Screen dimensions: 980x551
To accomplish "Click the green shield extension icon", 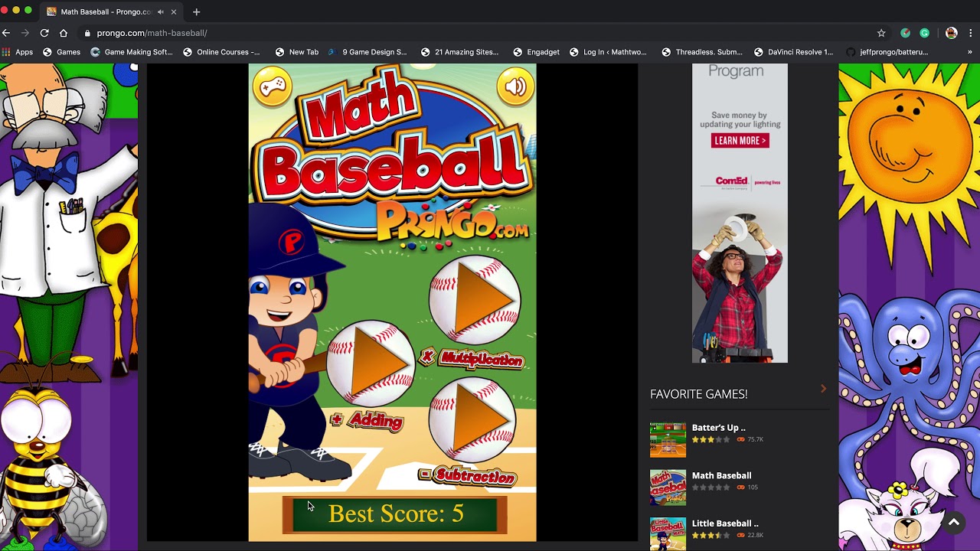I will (x=906, y=33).
